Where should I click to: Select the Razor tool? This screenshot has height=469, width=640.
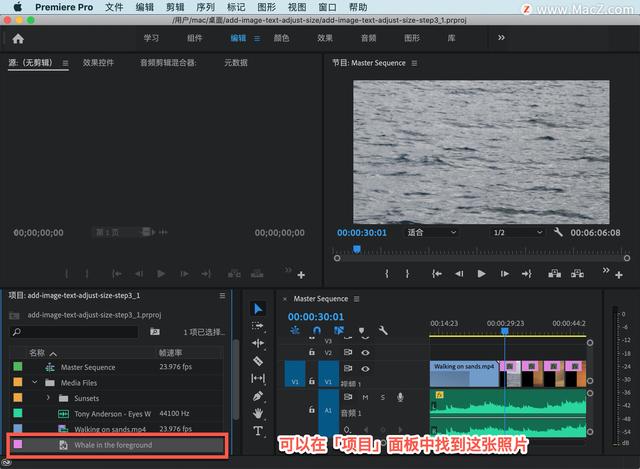click(x=258, y=361)
